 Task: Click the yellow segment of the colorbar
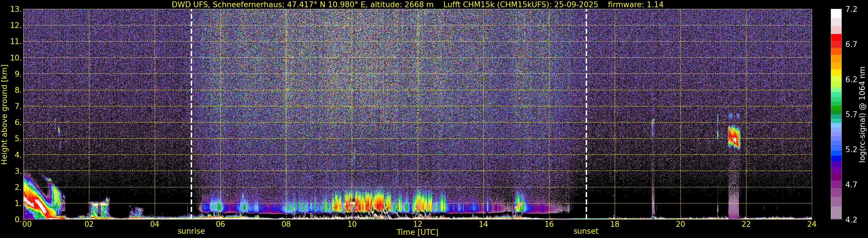point(836,72)
